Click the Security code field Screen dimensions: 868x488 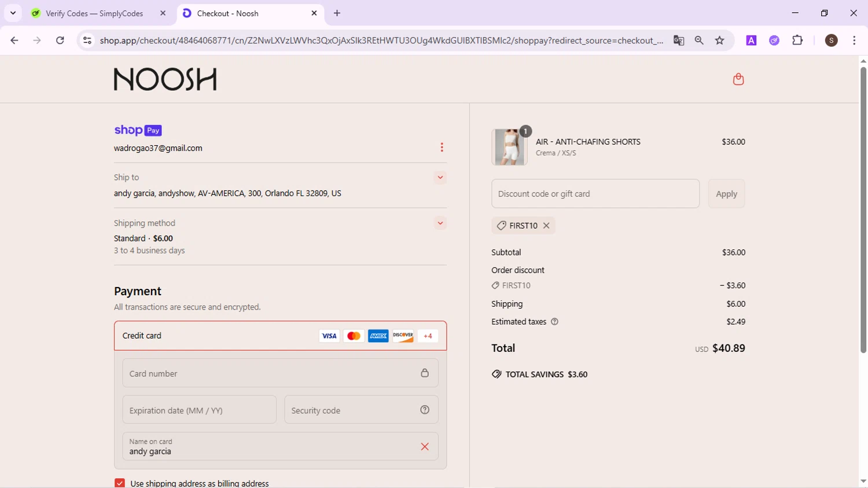(x=361, y=410)
